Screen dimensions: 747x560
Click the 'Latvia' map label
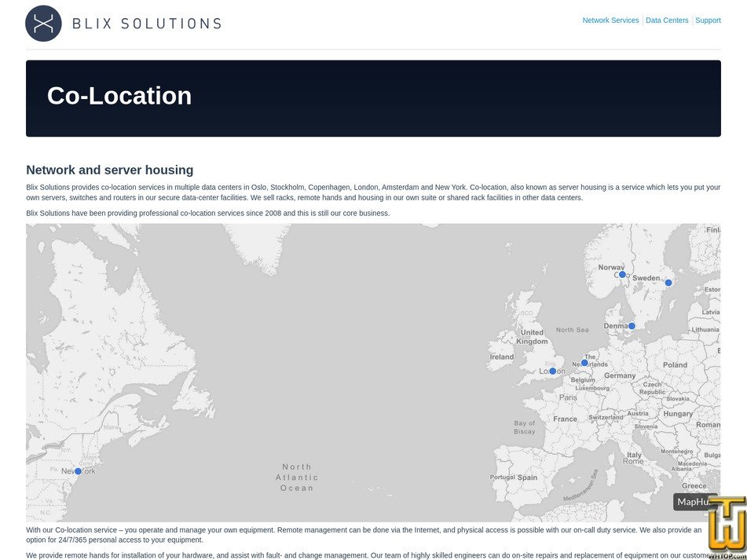710,312
